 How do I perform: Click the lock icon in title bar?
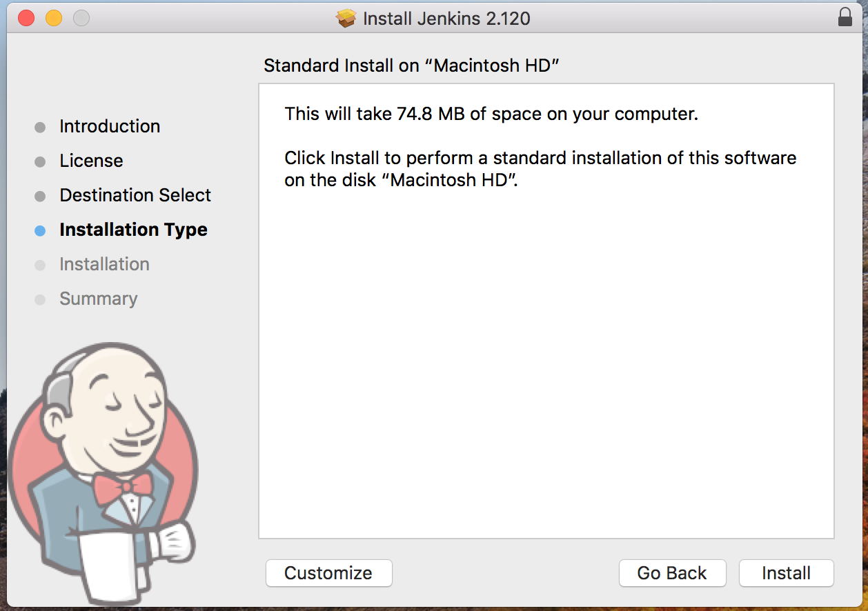pyautogui.click(x=845, y=17)
